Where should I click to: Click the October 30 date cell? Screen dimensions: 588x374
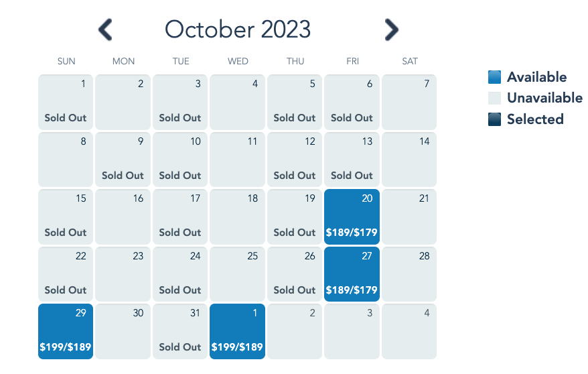123,331
